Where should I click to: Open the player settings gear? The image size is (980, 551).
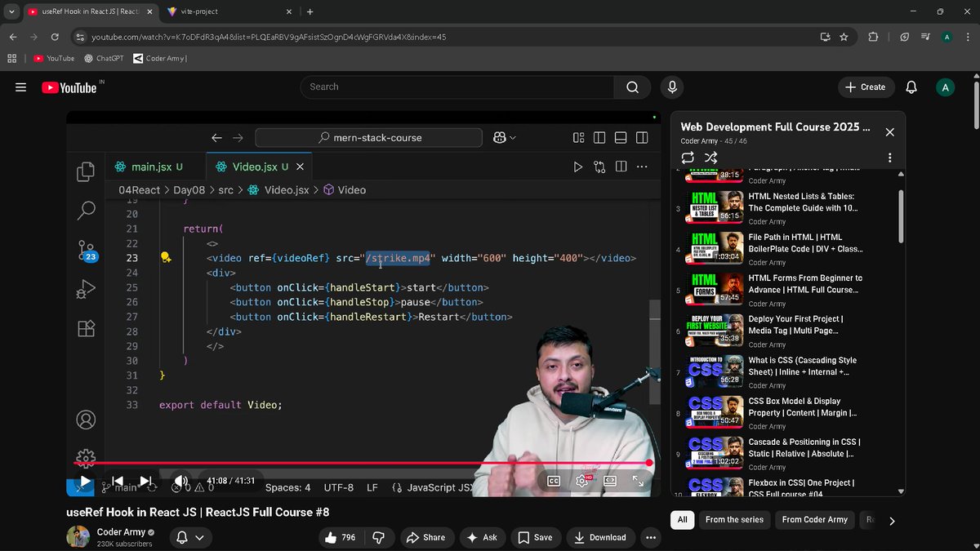tap(582, 482)
